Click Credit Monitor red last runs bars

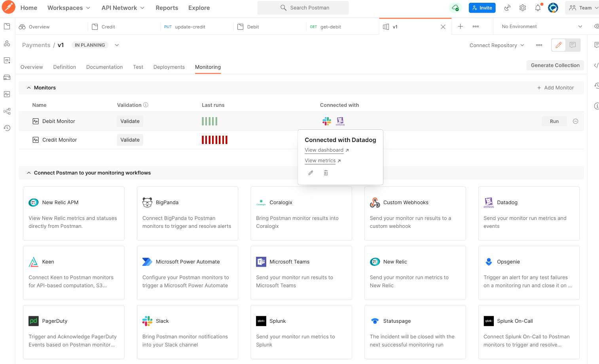[214, 140]
